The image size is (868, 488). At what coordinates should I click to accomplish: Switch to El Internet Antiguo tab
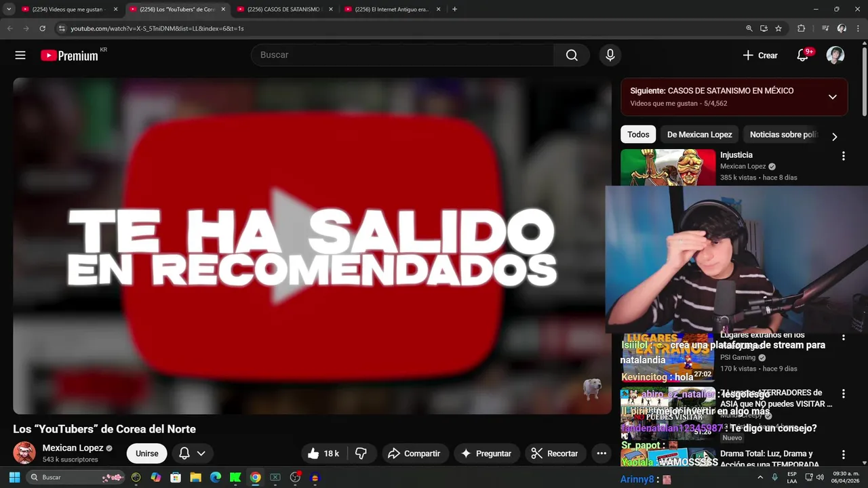point(391,9)
